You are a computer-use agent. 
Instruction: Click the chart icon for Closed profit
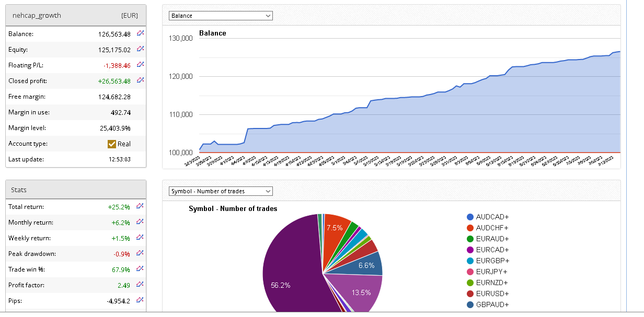point(140,80)
